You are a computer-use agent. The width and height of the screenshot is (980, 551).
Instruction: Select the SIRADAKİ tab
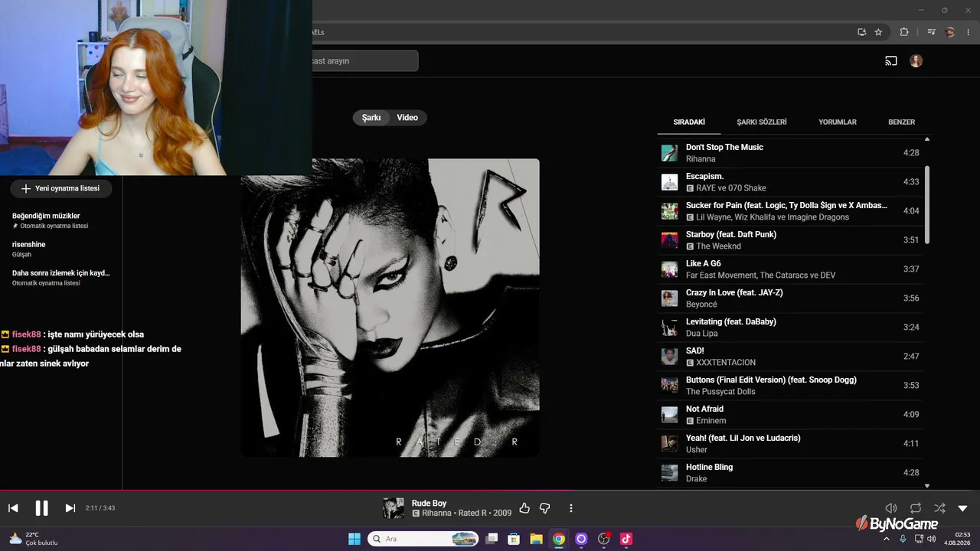[x=689, y=122]
